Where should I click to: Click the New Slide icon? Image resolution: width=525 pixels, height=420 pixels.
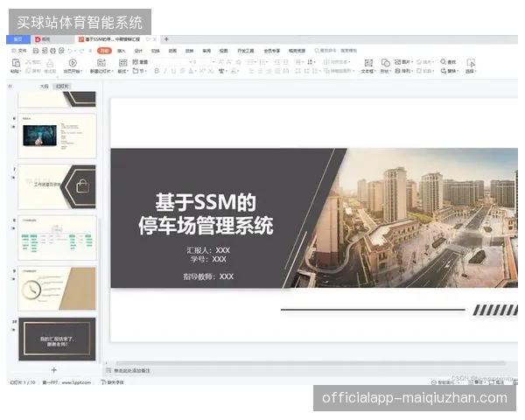click(x=101, y=63)
